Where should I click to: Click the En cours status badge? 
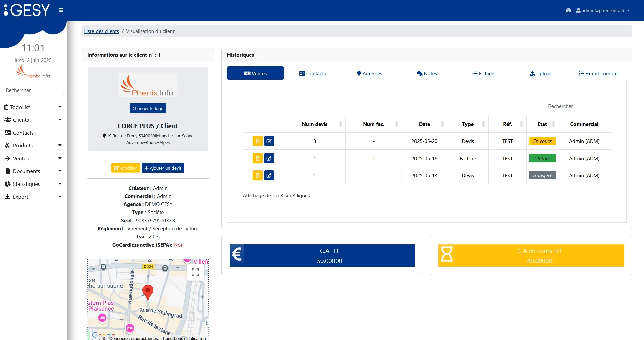click(x=542, y=141)
